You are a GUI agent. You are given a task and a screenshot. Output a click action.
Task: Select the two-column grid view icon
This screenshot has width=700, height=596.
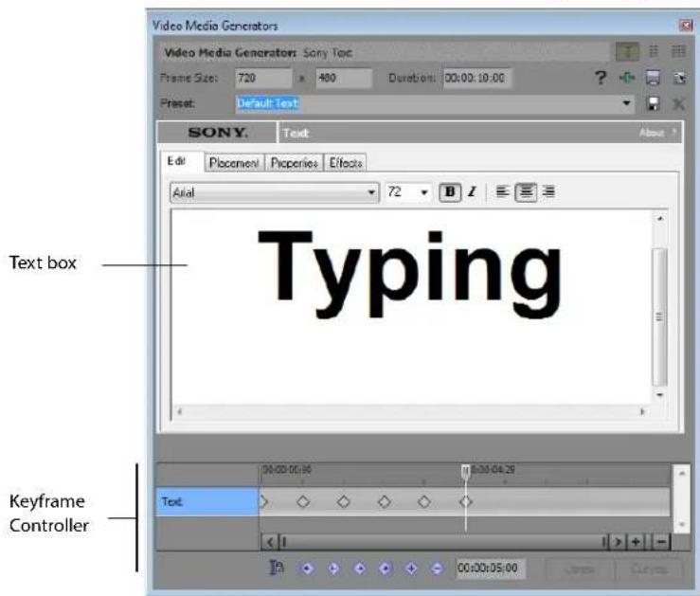pyautogui.click(x=654, y=51)
